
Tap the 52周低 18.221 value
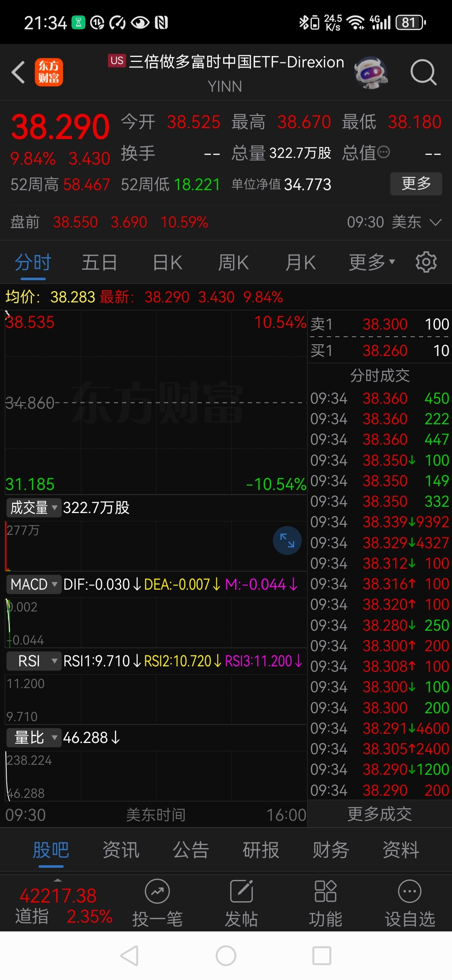(197, 184)
